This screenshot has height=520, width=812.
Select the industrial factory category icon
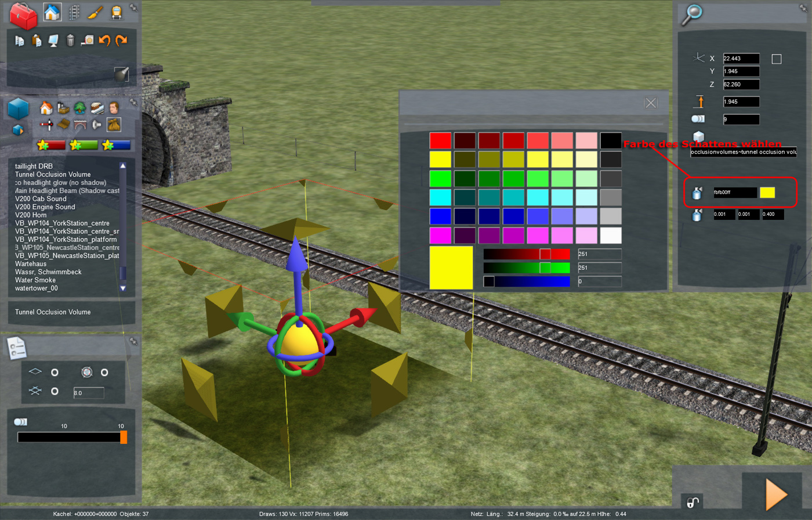[x=63, y=108]
